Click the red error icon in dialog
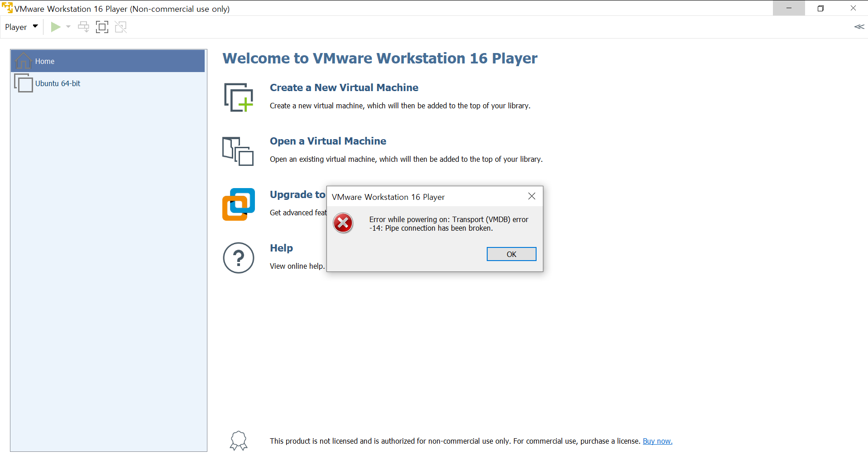 (343, 223)
